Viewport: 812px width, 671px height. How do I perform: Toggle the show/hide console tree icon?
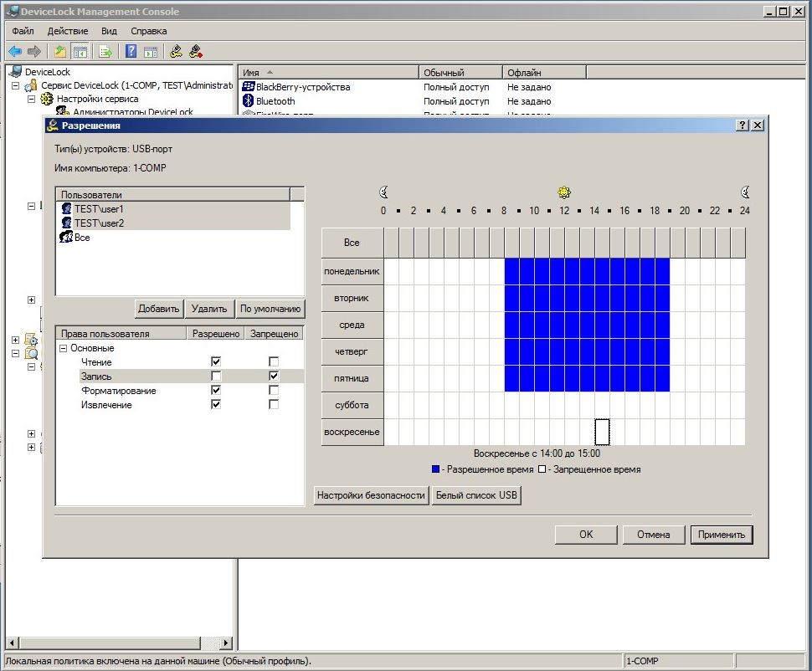[80, 52]
